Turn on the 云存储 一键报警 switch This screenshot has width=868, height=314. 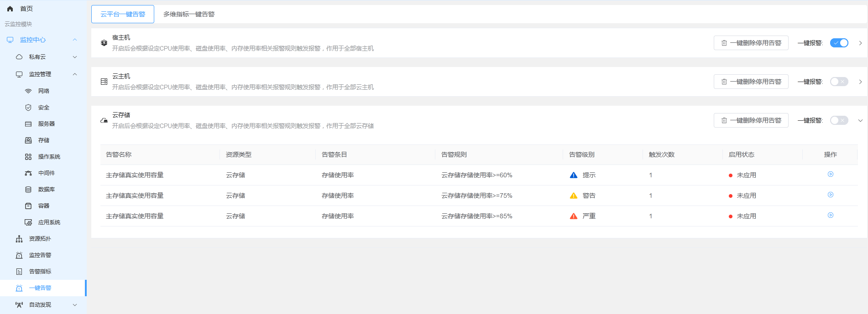click(839, 120)
